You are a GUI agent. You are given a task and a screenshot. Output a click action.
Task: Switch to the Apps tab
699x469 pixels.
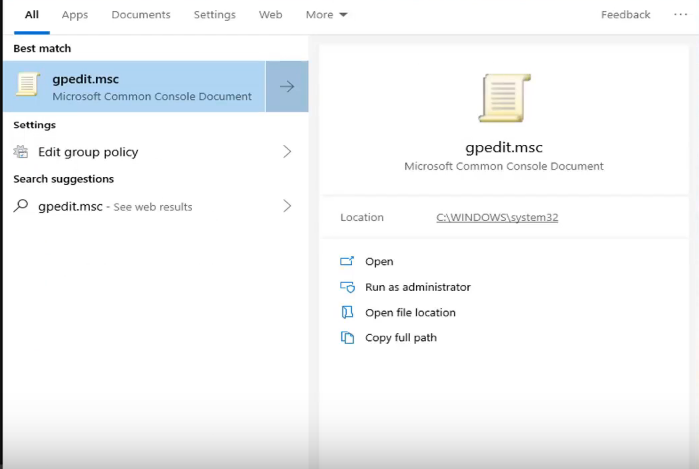[75, 15]
